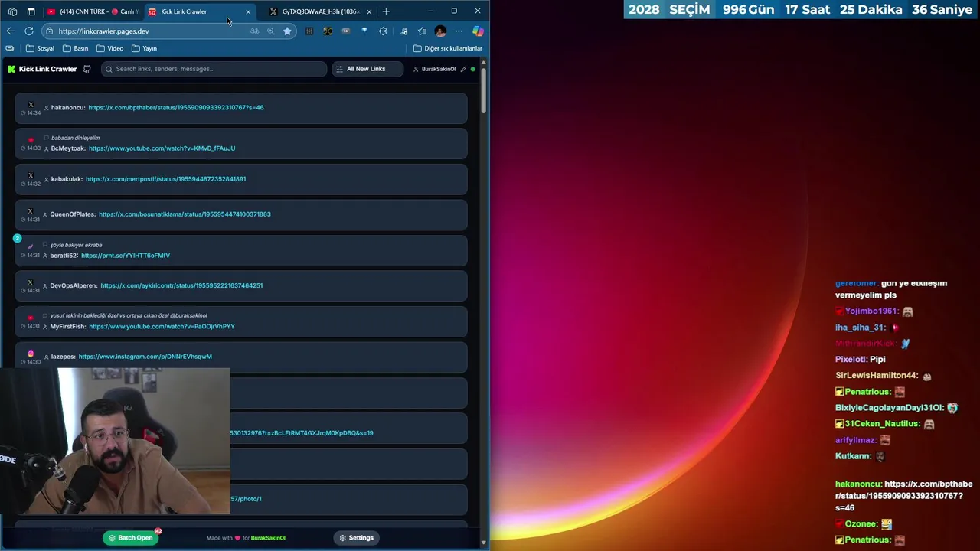Open BcMeytoak's YouTube watch link
Screen dimensions: 980x551
pyautogui.click(x=162, y=148)
